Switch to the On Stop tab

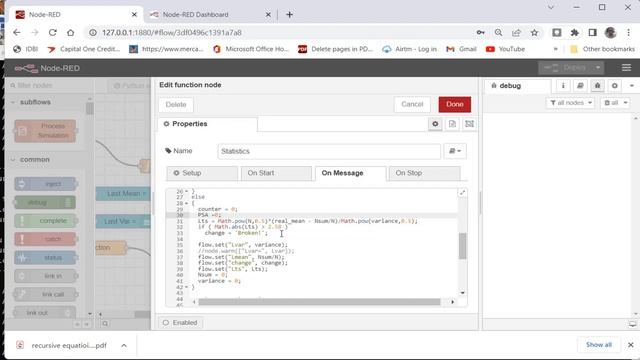[424, 173]
